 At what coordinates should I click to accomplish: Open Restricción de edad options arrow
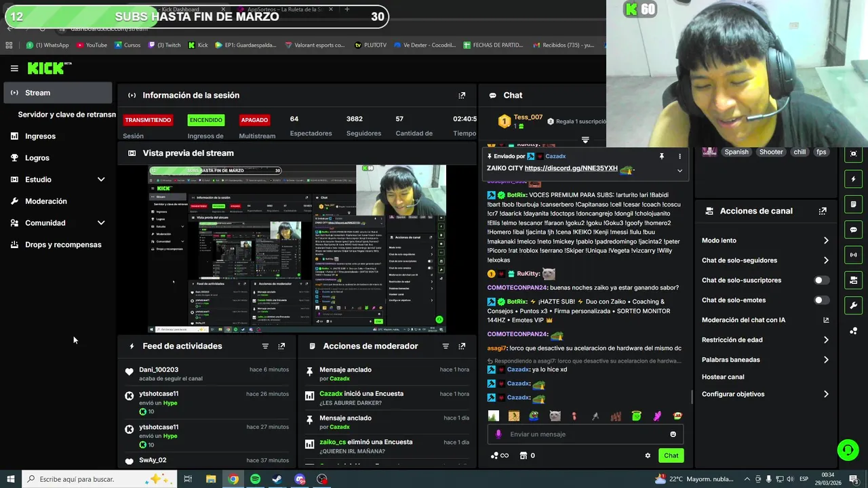coord(826,340)
